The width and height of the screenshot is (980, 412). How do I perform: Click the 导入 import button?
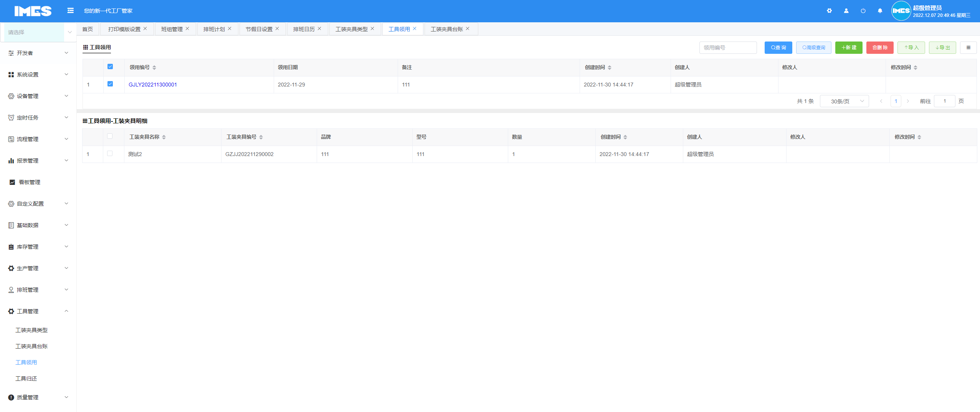[x=911, y=48]
